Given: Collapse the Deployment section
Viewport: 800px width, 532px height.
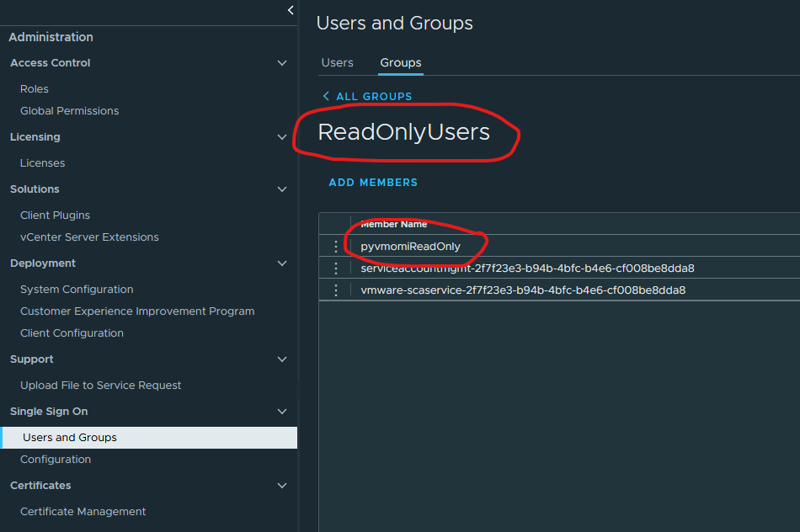Looking at the screenshot, I should point(281,263).
